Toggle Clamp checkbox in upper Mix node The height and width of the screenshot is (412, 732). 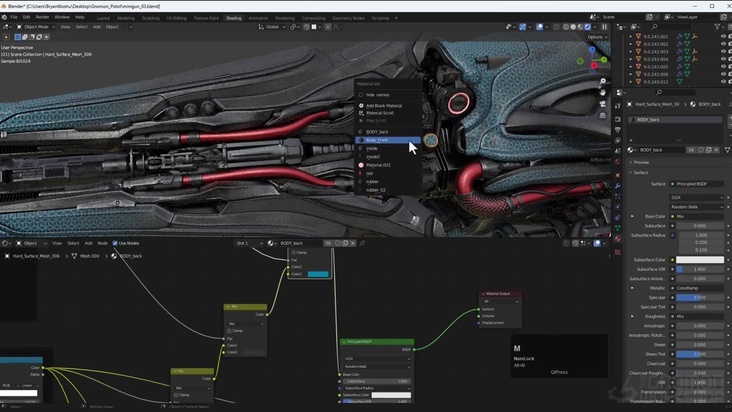(x=293, y=252)
